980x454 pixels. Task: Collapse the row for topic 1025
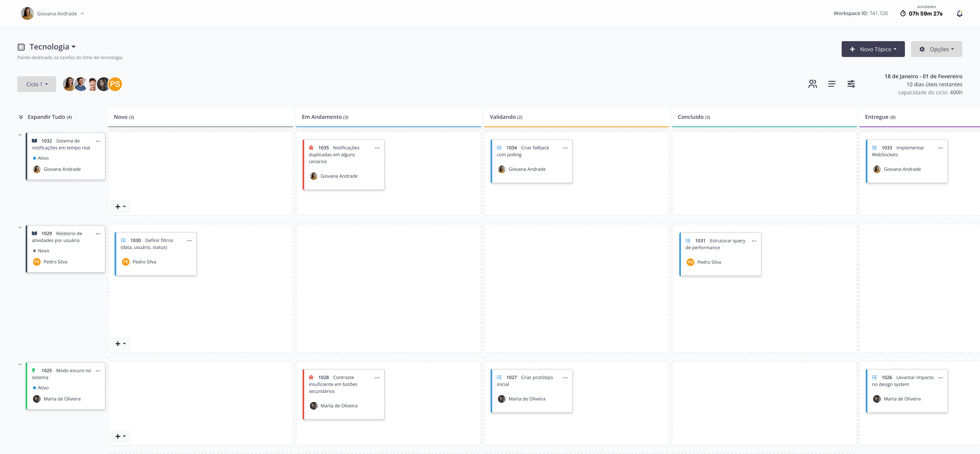click(20, 365)
